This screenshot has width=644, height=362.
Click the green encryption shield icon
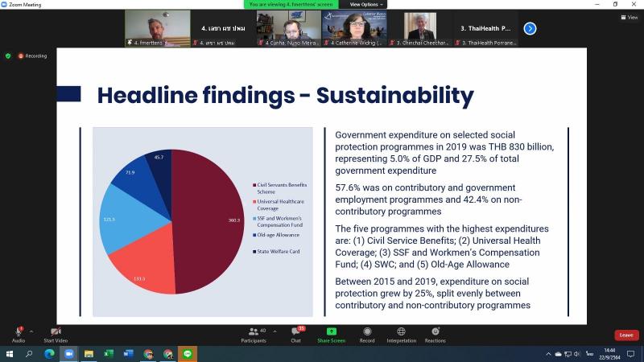tap(8, 56)
